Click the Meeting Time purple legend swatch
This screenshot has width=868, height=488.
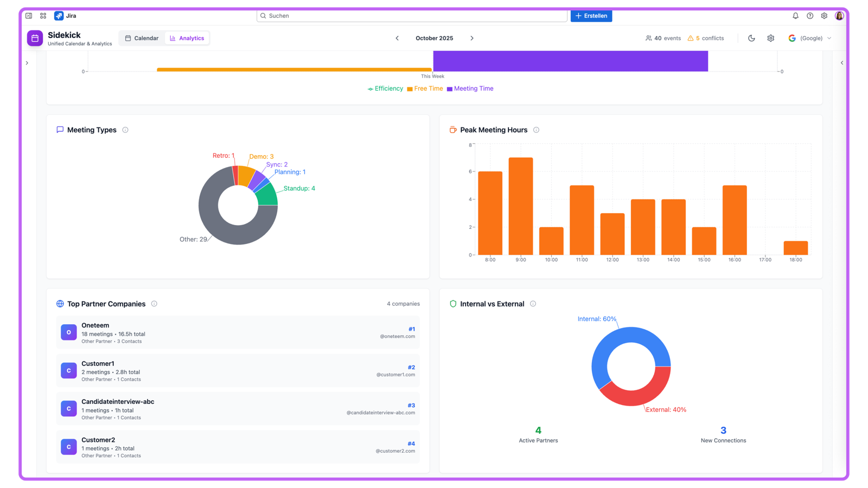pyautogui.click(x=449, y=89)
